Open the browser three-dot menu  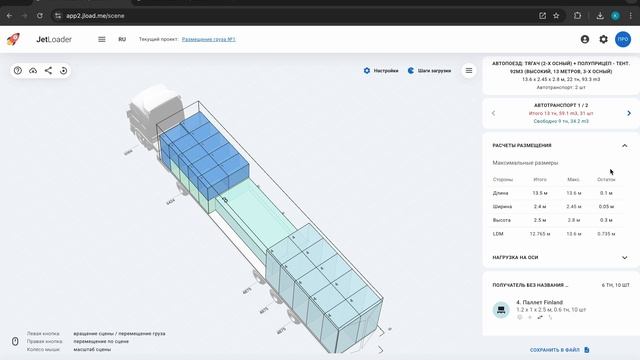(x=631, y=16)
